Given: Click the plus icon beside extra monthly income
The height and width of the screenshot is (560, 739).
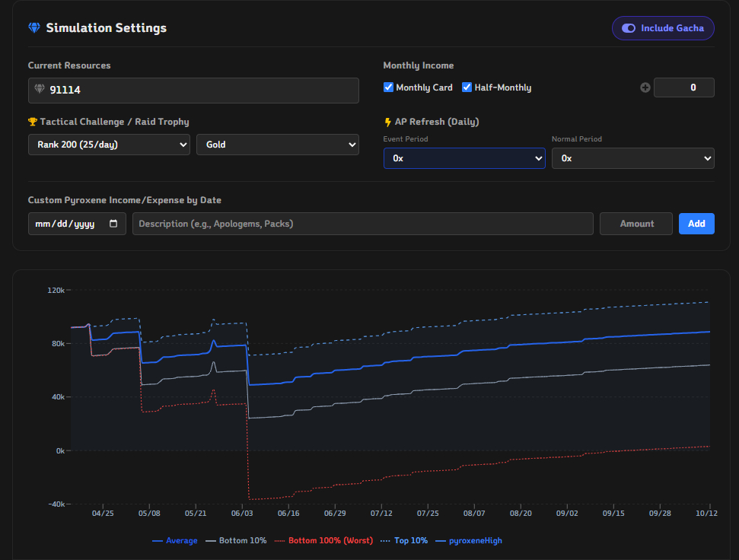Looking at the screenshot, I should [645, 87].
